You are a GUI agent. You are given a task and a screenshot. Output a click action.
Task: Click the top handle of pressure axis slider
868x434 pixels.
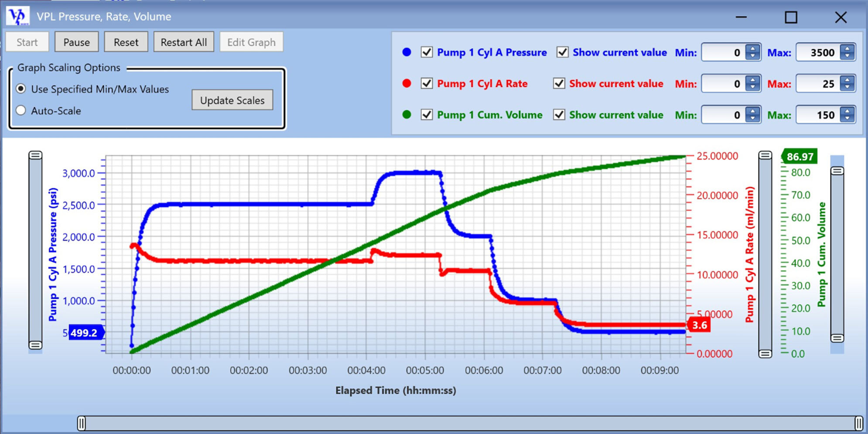(35, 155)
